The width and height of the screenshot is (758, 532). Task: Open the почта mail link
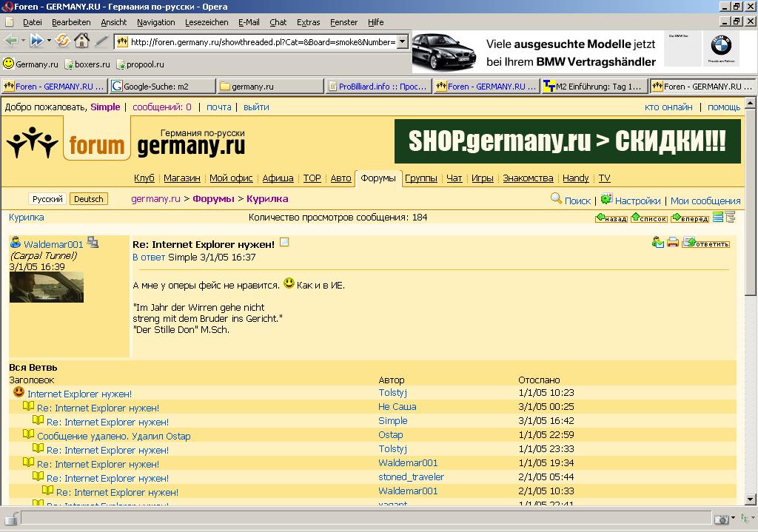[219, 107]
